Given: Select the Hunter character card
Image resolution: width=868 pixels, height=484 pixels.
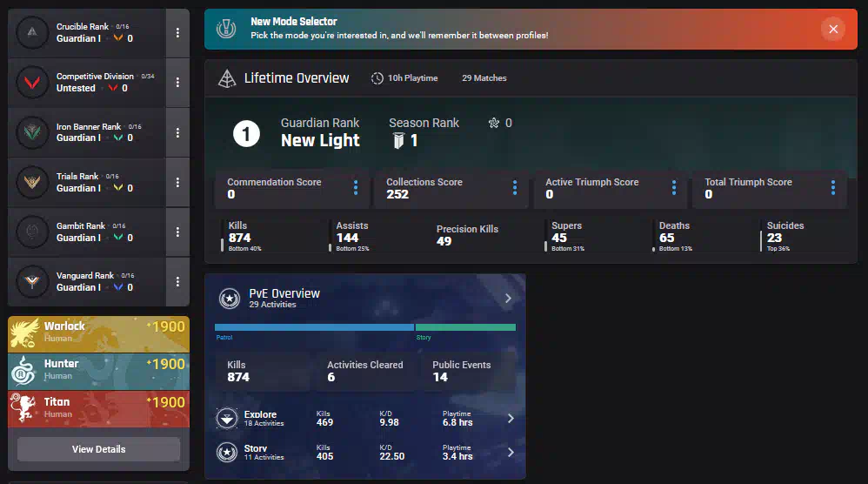Looking at the screenshot, I should 98,371.
